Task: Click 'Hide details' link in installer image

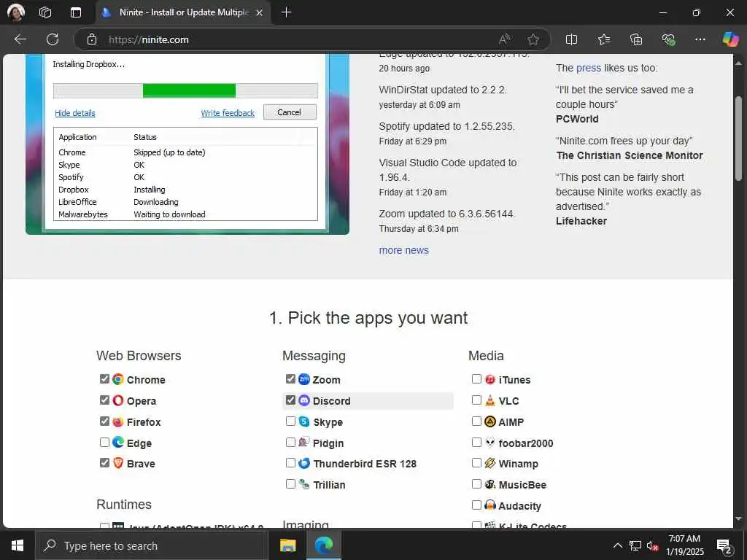Action: (75, 113)
